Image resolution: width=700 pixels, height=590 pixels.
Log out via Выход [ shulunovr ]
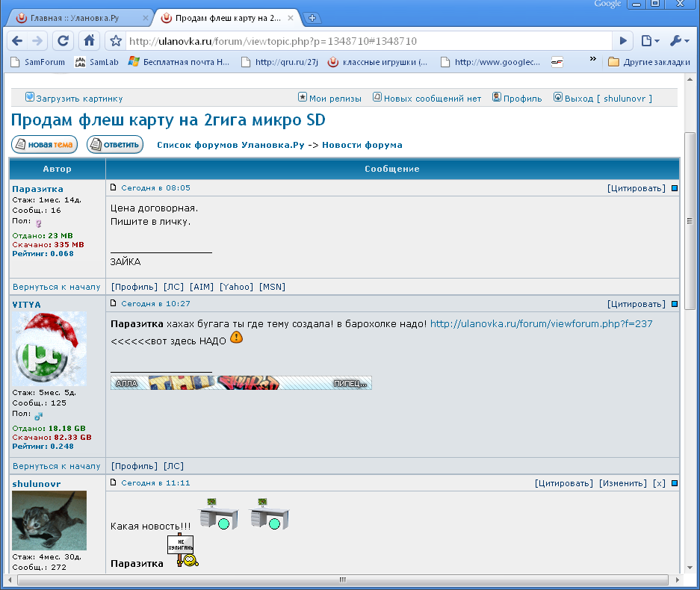[x=603, y=98]
